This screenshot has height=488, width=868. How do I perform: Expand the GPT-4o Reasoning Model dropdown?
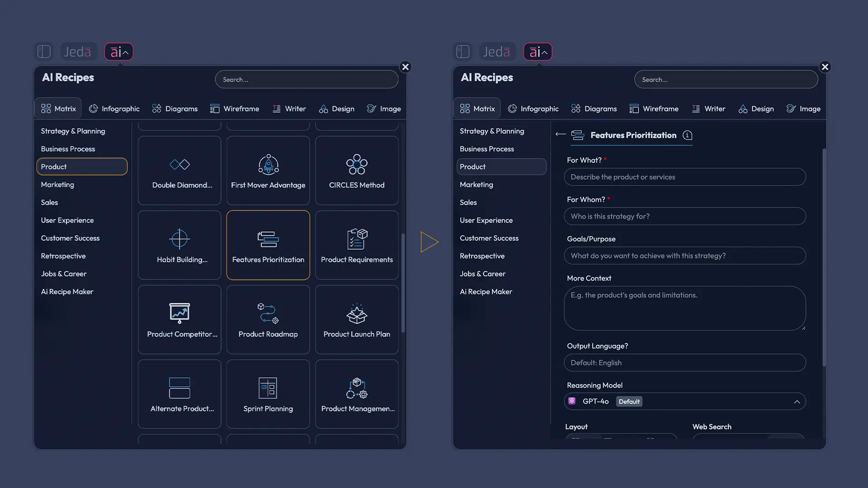point(797,401)
